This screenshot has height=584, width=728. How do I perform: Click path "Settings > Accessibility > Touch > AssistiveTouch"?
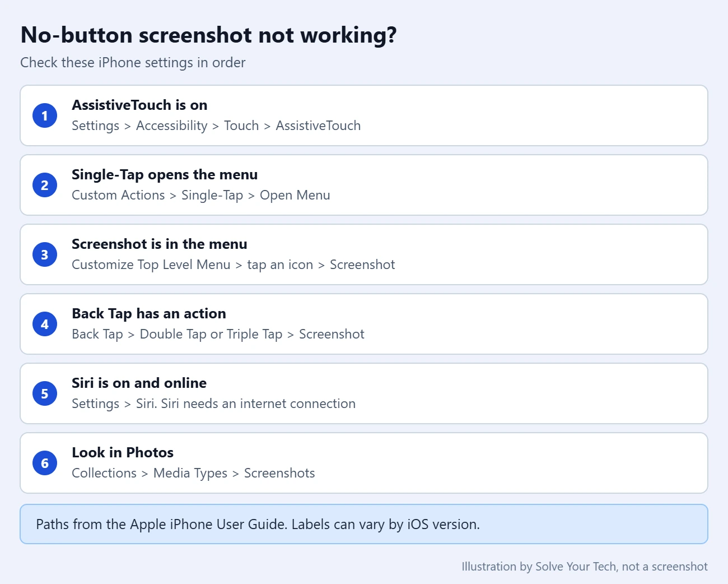point(216,126)
